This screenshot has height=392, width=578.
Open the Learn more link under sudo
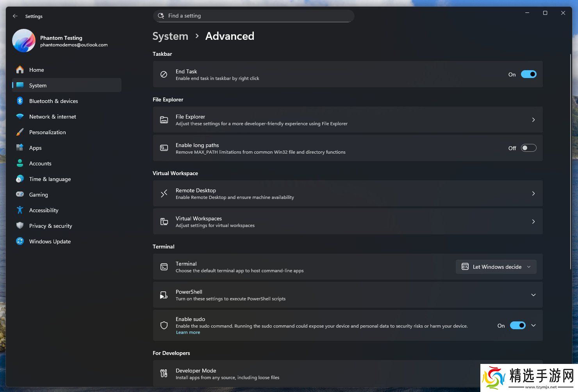pyautogui.click(x=188, y=332)
